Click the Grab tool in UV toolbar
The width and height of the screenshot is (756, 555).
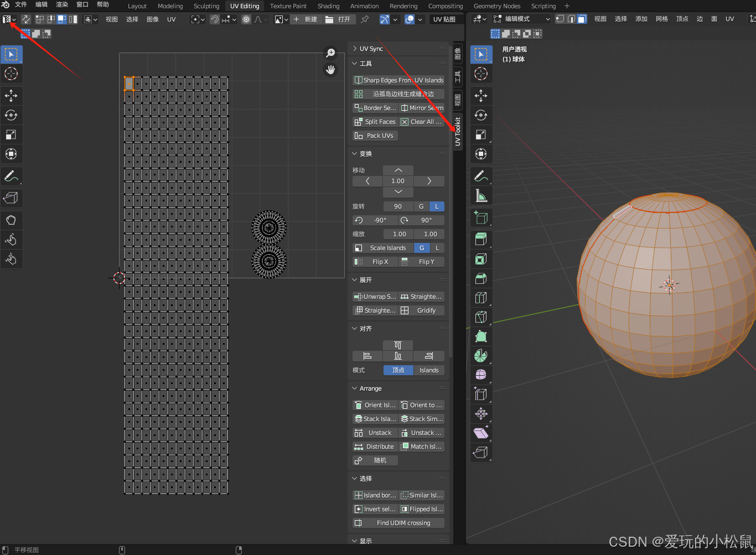point(11,220)
